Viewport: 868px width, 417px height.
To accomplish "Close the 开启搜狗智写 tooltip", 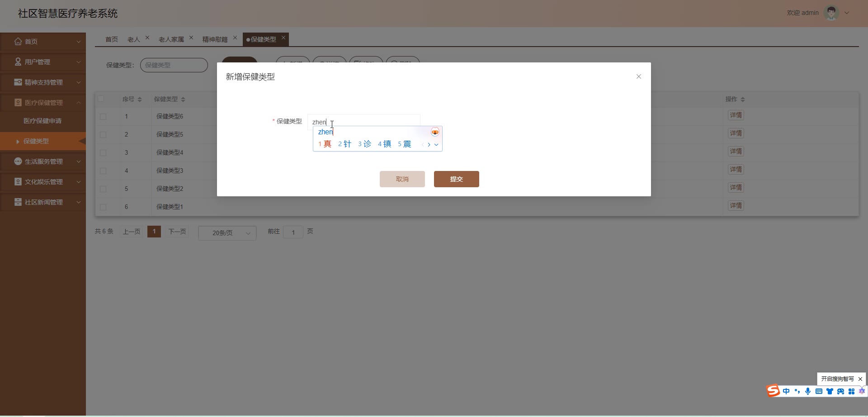I will (x=860, y=379).
